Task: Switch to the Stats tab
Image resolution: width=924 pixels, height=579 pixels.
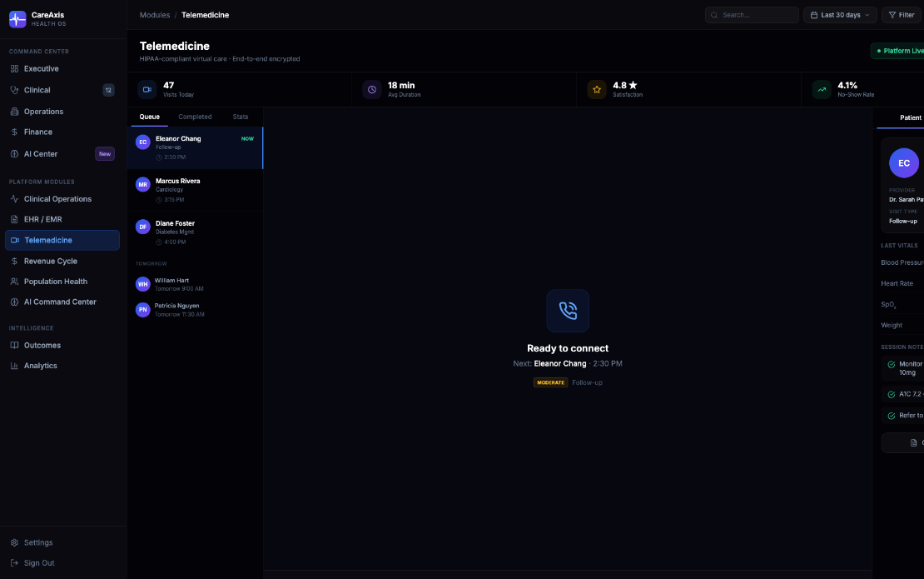Action: (241, 117)
